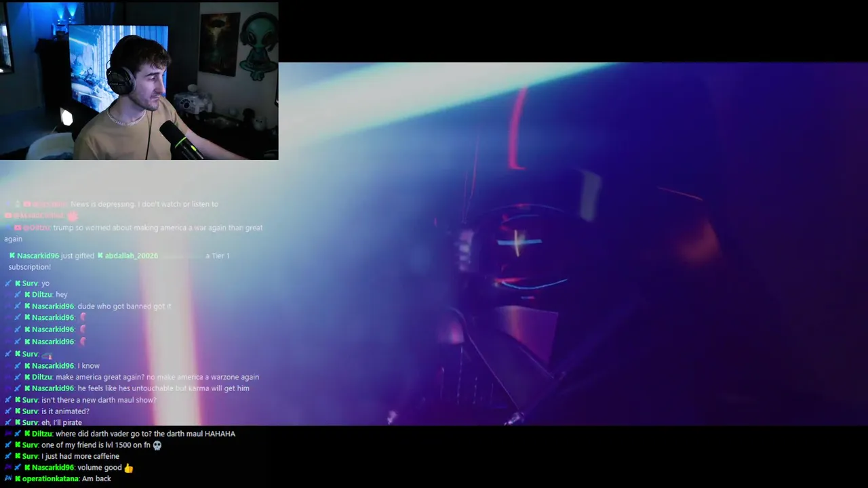Select 'News is depressing' message
The height and width of the screenshot is (488, 868).
click(144, 204)
